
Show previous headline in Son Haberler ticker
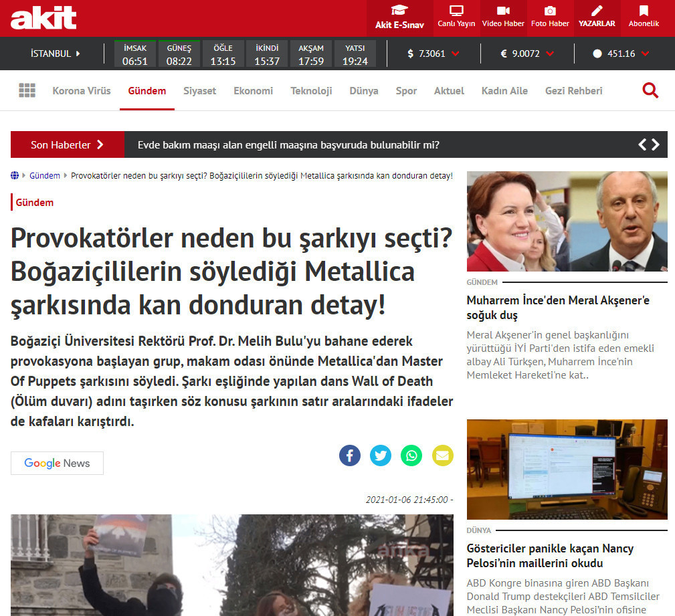click(x=642, y=144)
